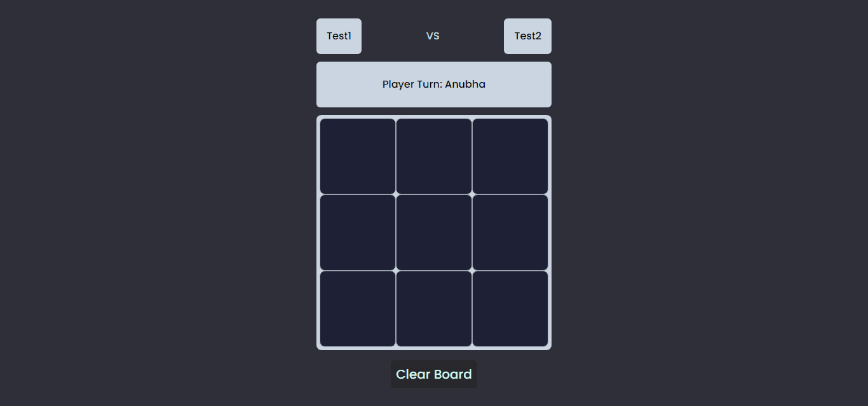Click the divider between center and bottom-middle cells

coord(434,271)
